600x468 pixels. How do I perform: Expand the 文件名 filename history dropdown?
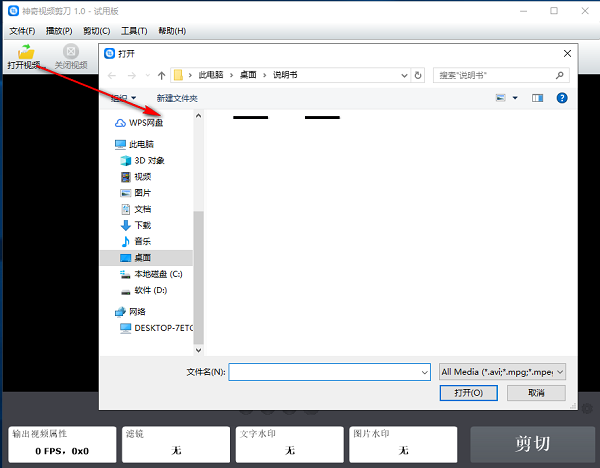coord(423,371)
